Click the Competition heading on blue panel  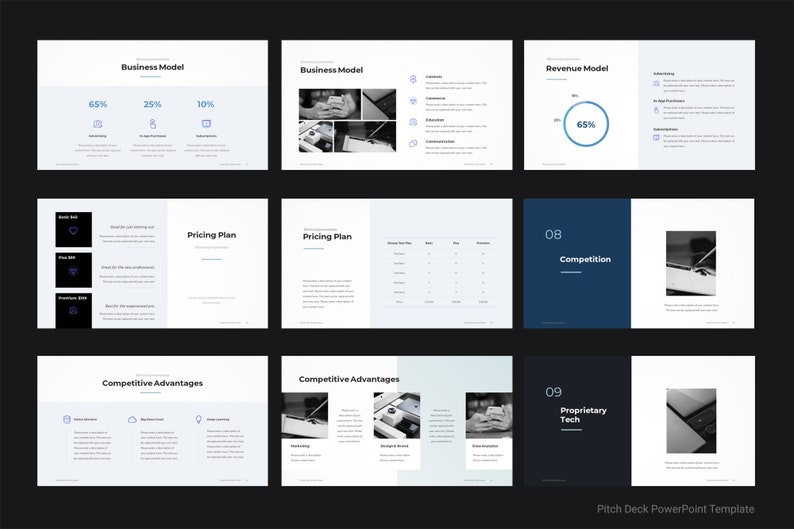tap(585, 259)
